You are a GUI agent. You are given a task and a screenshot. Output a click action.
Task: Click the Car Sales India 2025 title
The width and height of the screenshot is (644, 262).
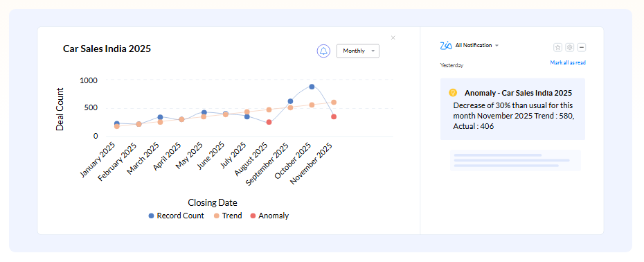(107, 49)
